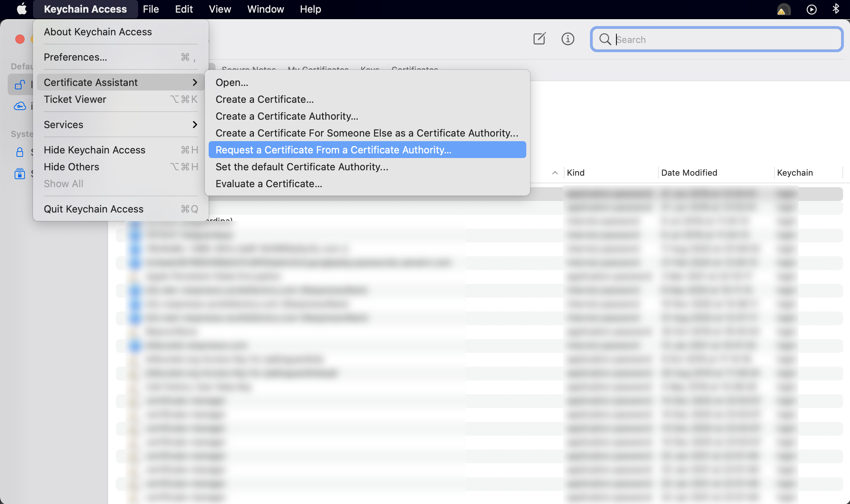Click the info circle icon
The width and height of the screenshot is (850, 504).
pyautogui.click(x=568, y=39)
